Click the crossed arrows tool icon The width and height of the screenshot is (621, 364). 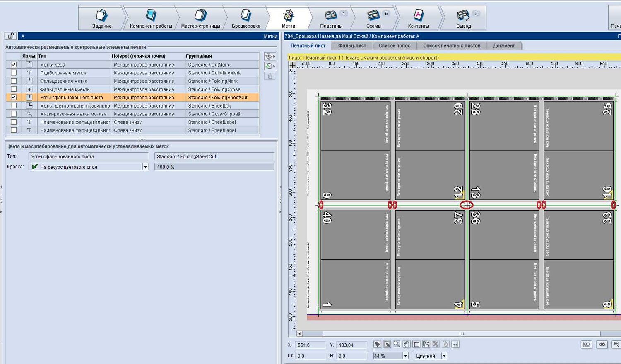[436, 344]
